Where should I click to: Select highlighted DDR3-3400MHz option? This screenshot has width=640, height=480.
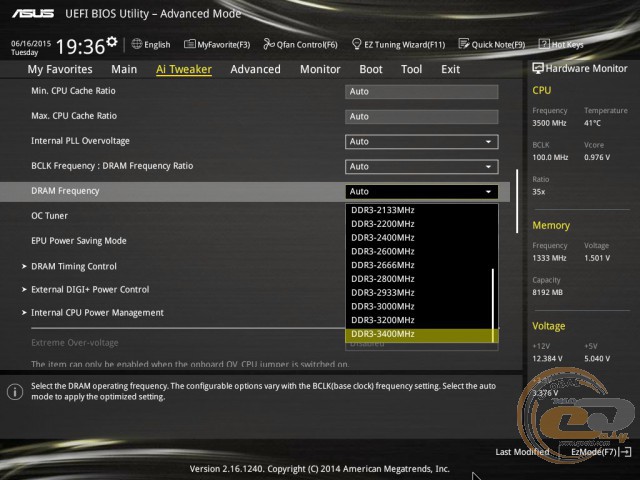[419, 334]
